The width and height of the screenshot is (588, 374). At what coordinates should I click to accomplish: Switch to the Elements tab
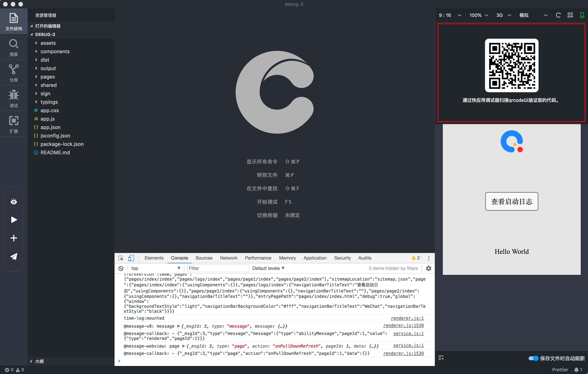pos(154,258)
